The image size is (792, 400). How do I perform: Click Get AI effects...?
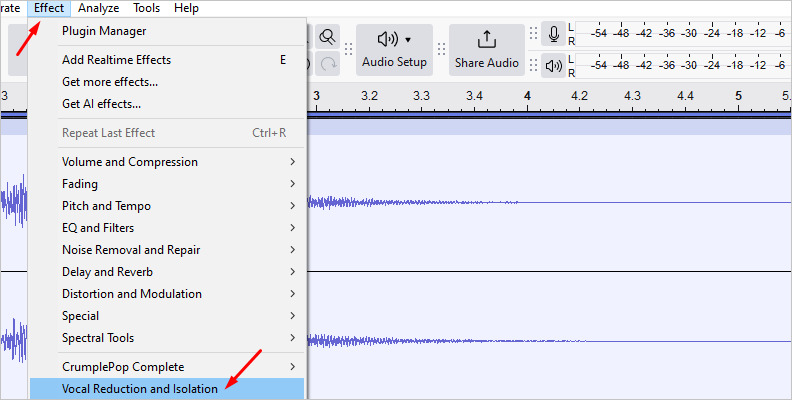click(167, 104)
